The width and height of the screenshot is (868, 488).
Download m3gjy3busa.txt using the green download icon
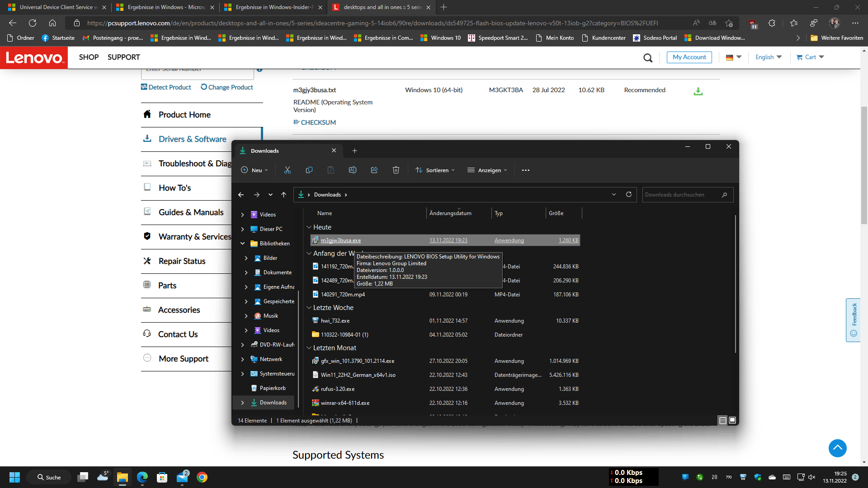click(x=698, y=91)
